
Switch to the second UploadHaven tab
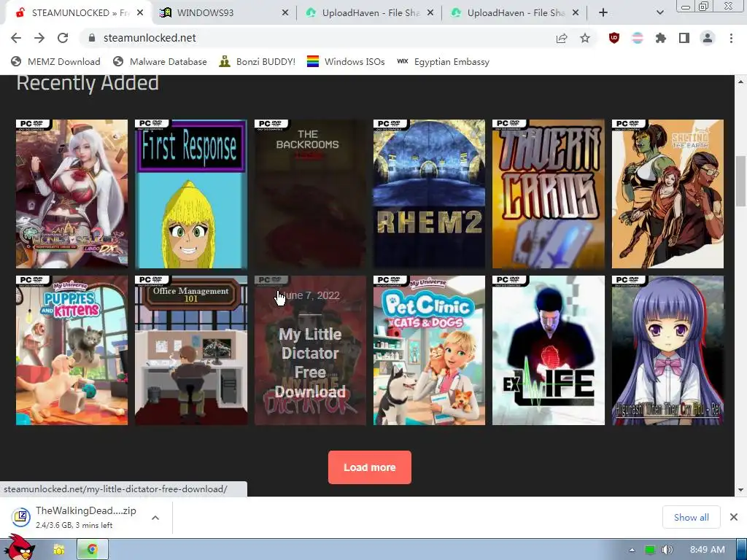click(x=514, y=13)
